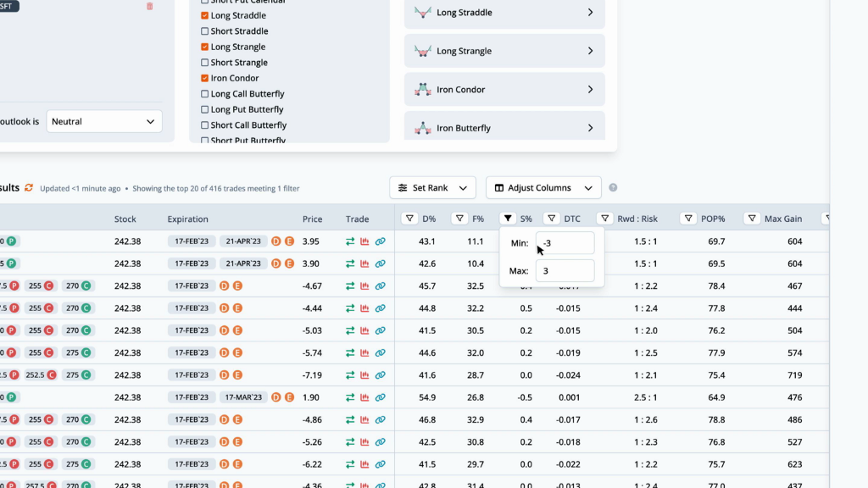Sort by the Expiration column header

pos(187,219)
